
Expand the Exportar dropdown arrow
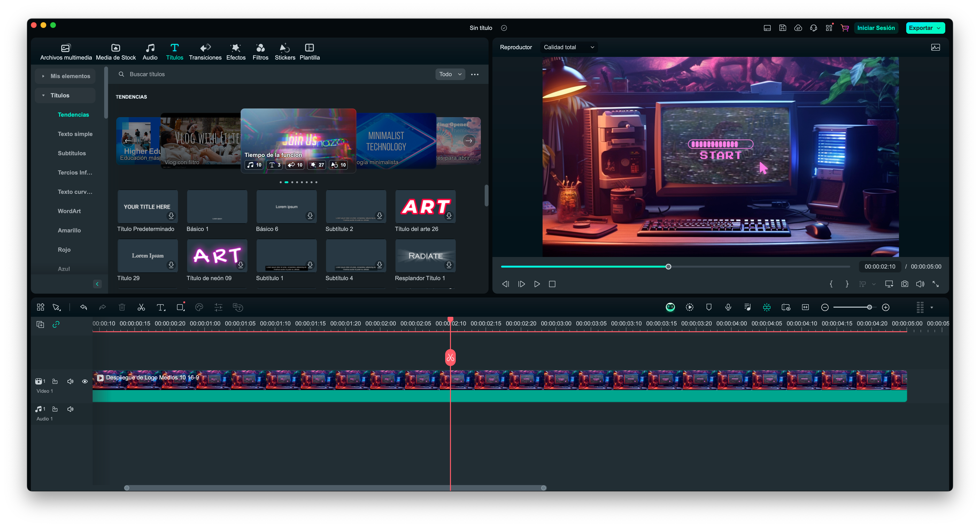pyautogui.click(x=938, y=28)
